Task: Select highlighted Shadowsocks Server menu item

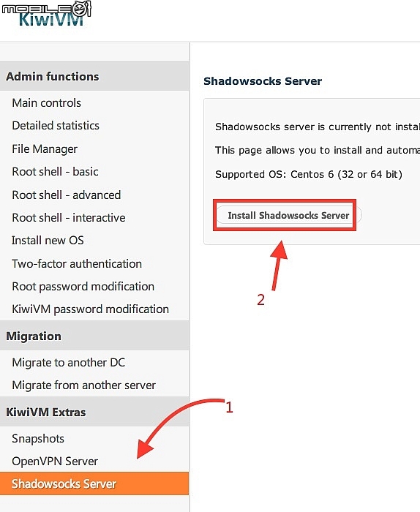Action: [94, 483]
